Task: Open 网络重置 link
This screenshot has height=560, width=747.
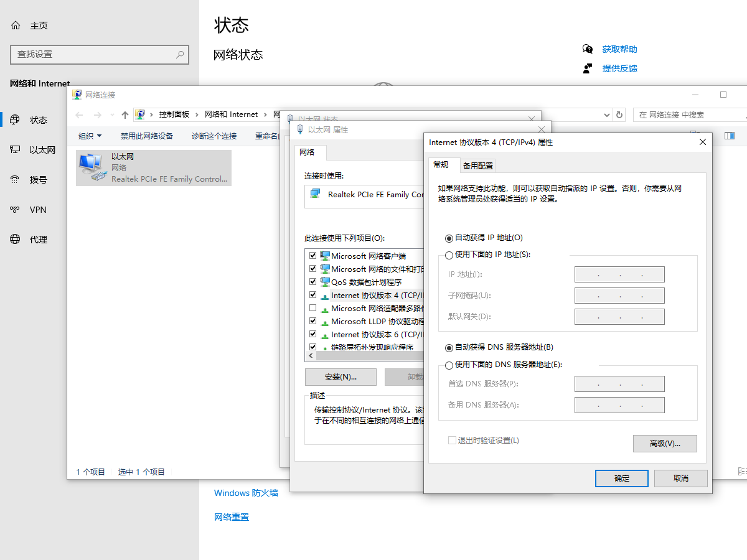Action: (232, 517)
